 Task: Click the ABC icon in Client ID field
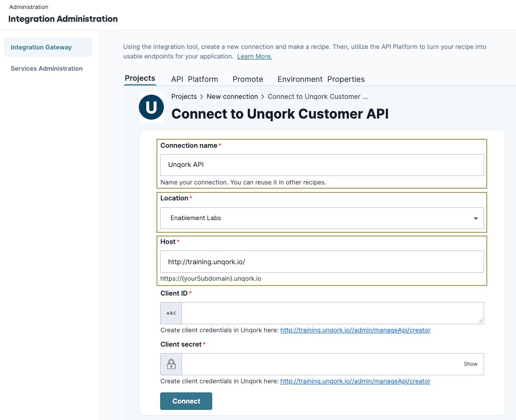pyautogui.click(x=171, y=313)
